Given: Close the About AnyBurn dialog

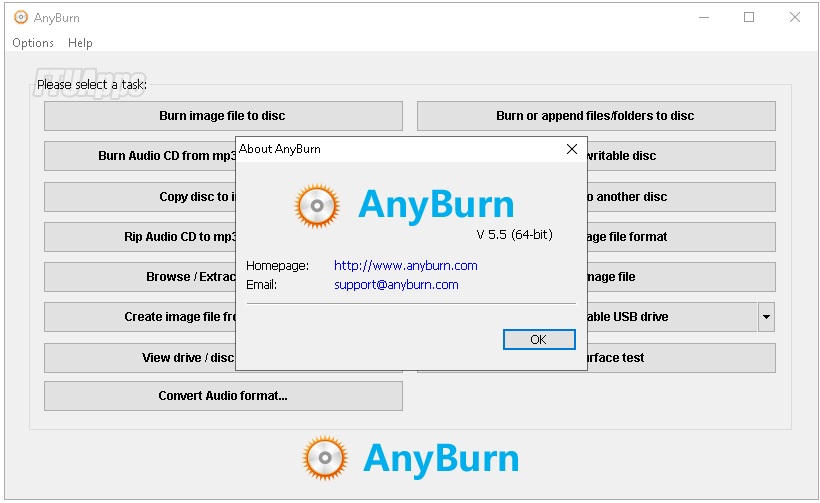Looking at the screenshot, I should pyautogui.click(x=572, y=149).
